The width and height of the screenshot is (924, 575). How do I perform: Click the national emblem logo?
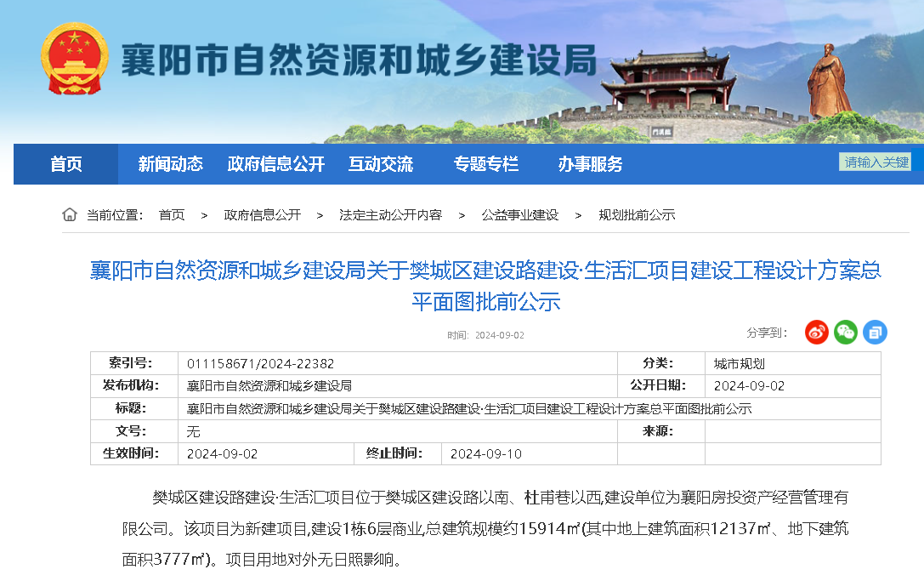75,59
